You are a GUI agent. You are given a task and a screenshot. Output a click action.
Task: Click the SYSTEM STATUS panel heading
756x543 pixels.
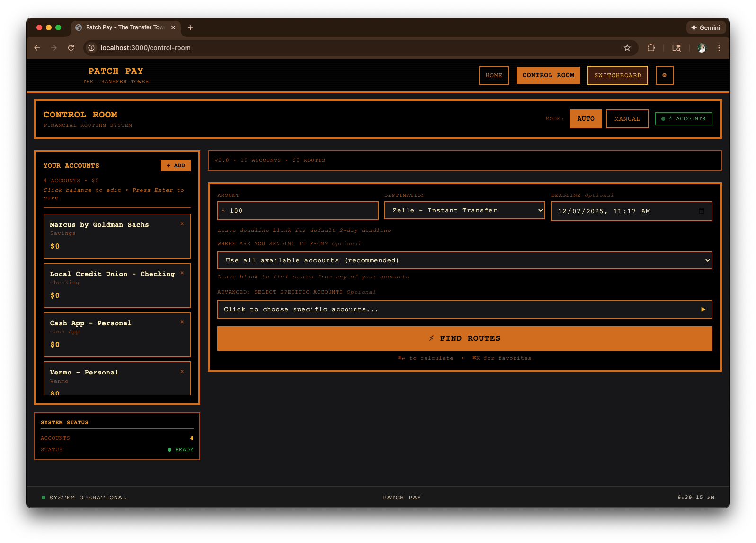point(64,422)
